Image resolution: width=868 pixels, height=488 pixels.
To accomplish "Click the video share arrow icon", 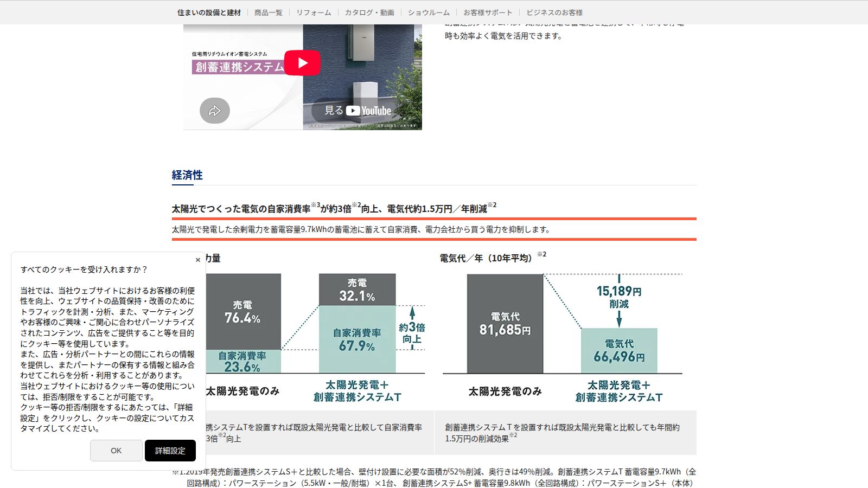I will [x=215, y=111].
